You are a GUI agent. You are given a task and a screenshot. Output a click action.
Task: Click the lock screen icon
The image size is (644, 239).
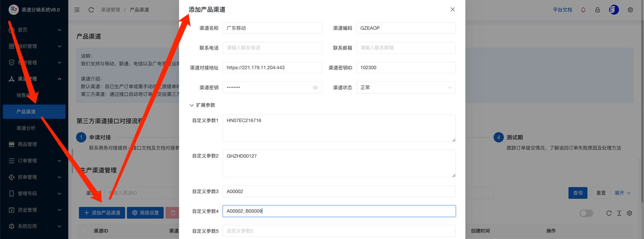coord(598,10)
